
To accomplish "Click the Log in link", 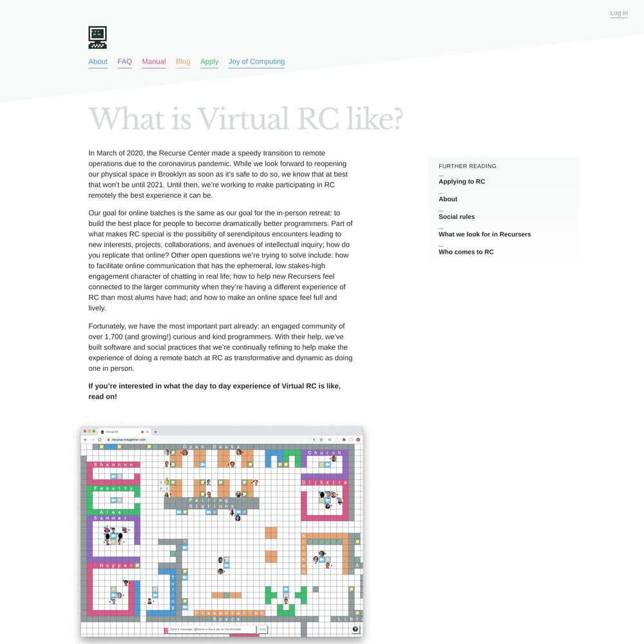I will [x=618, y=13].
